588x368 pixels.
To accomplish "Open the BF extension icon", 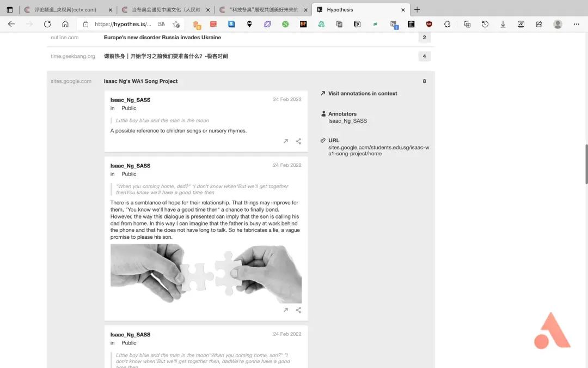I will (x=303, y=24).
